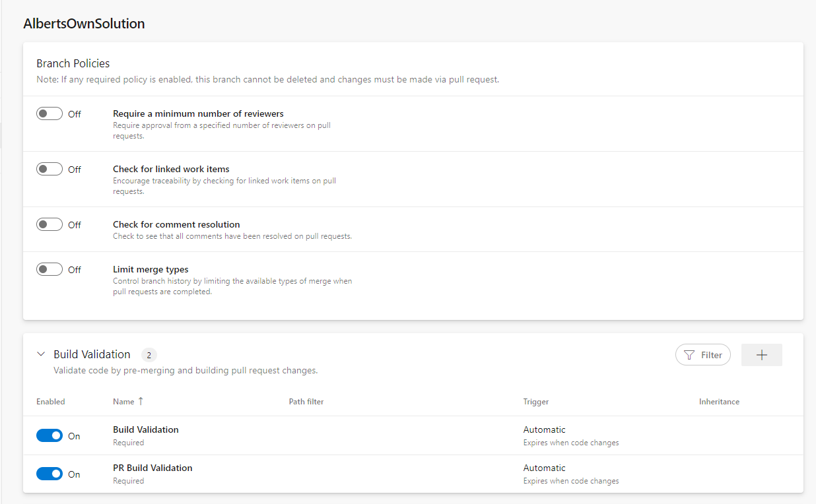Screen dimensions: 816x504
Task: Turn off the PR Build Validation policy
Action: click(x=50, y=474)
